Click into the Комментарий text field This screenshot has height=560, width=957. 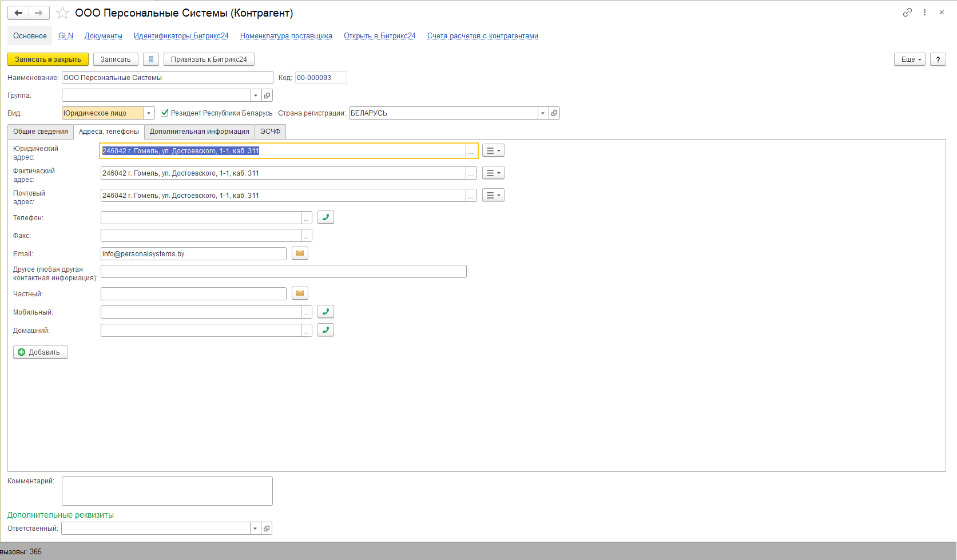click(167, 491)
